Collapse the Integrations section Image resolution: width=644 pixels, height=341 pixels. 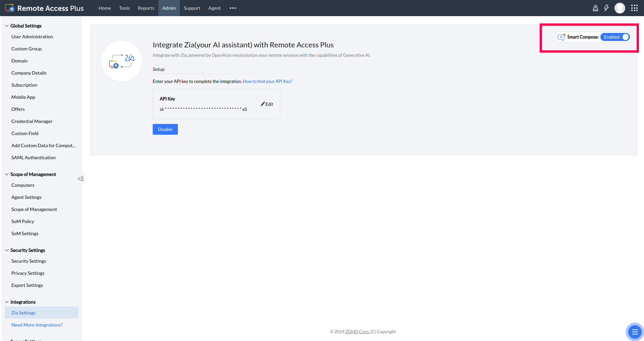click(6, 302)
